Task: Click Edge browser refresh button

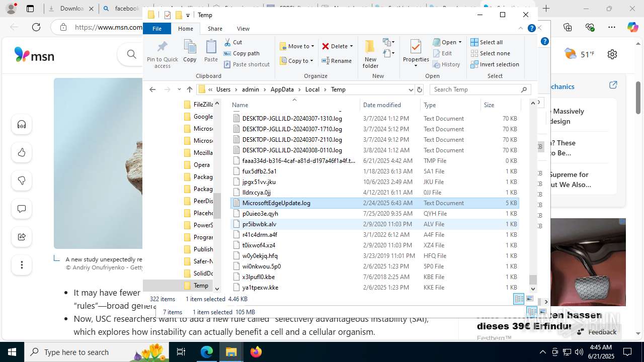Action: click(x=36, y=27)
